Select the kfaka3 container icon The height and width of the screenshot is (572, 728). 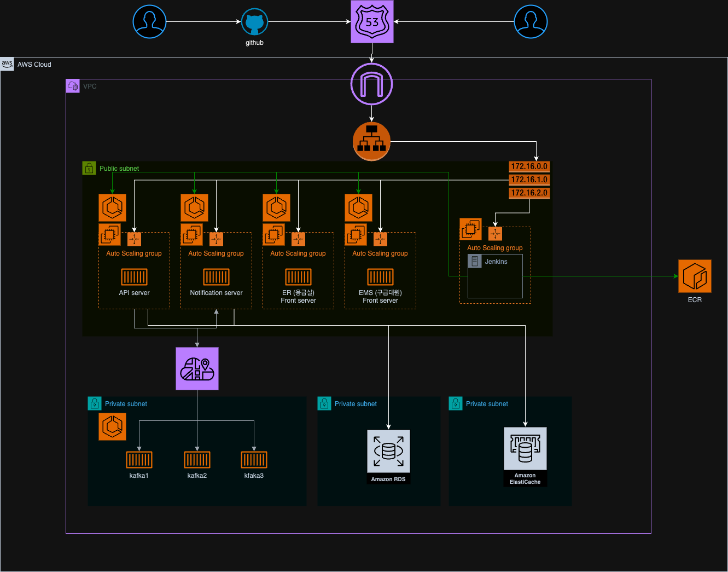(254, 460)
